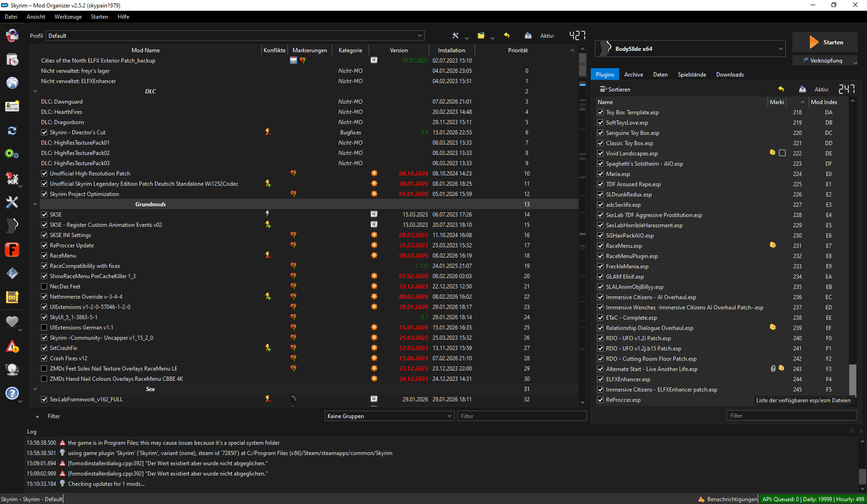Focus the mod list Filter input field

point(523,416)
